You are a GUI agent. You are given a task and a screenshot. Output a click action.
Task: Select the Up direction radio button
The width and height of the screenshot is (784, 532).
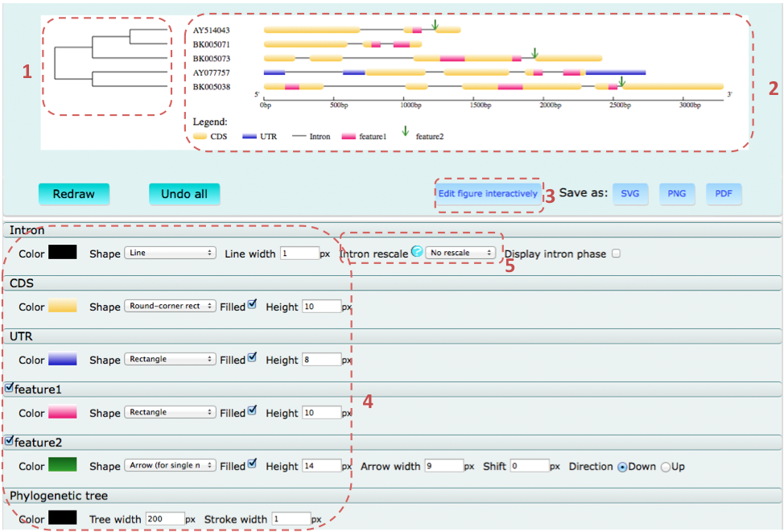pos(666,467)
